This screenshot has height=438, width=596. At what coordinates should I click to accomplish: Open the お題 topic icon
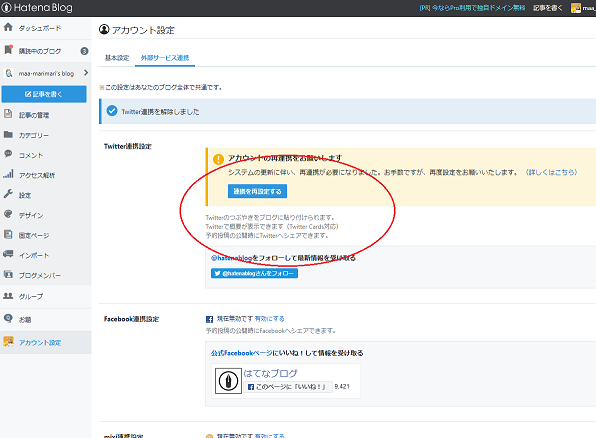tap(8, 318)
